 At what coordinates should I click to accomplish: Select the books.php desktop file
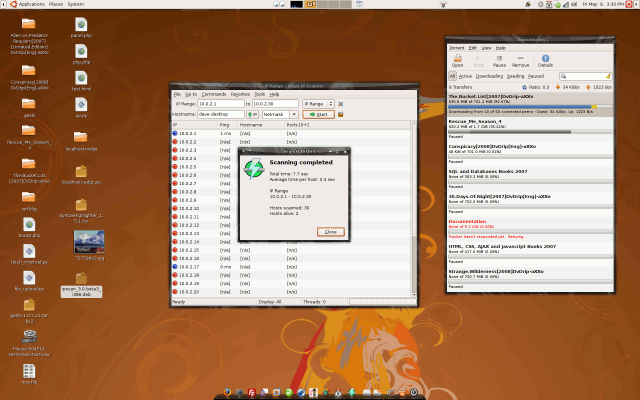29,228
